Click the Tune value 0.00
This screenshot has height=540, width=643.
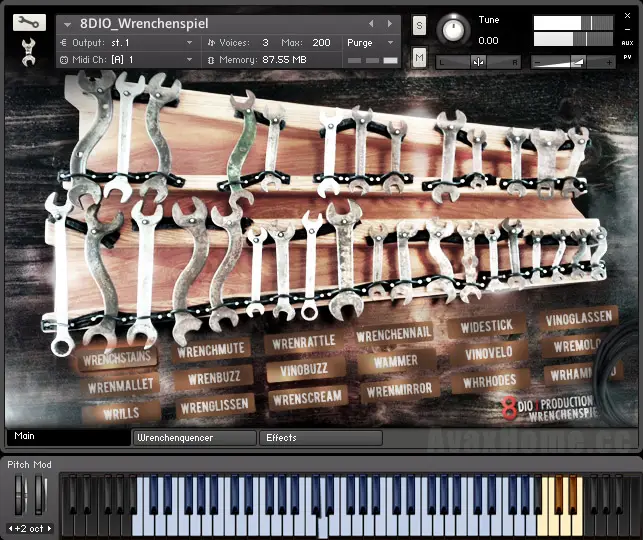(488, 41)
